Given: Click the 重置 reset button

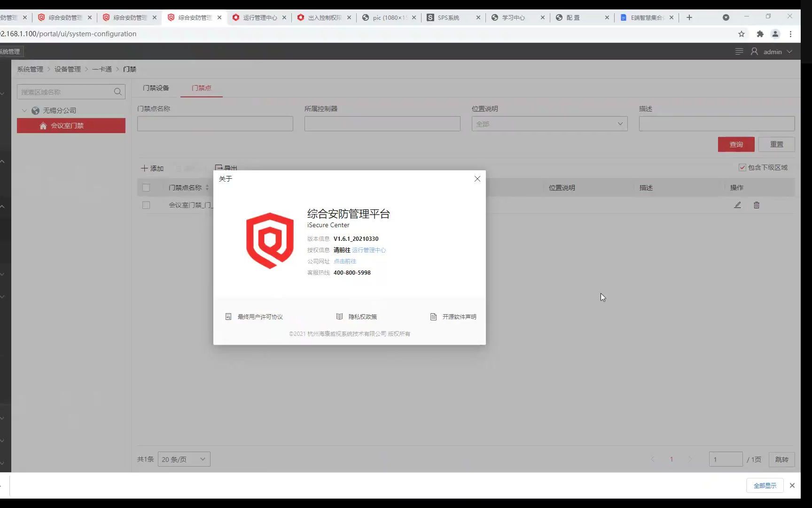Looking at the screenshot, I should (x=777, y=144).
